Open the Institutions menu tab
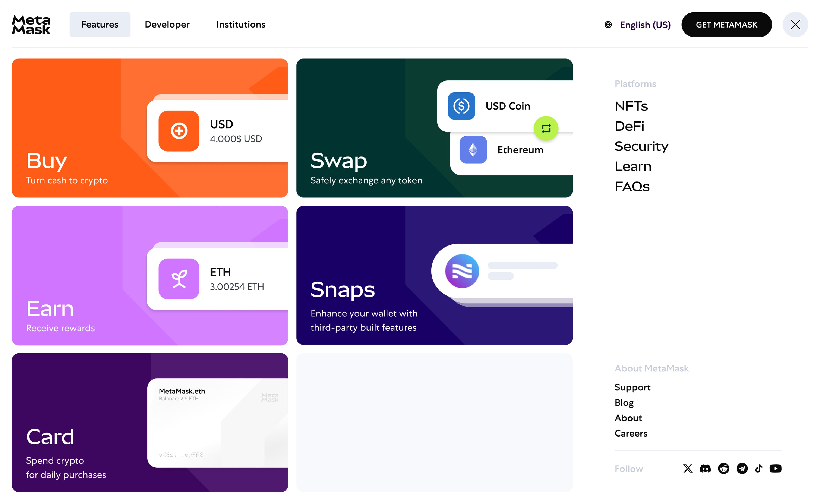 (241, 25)
